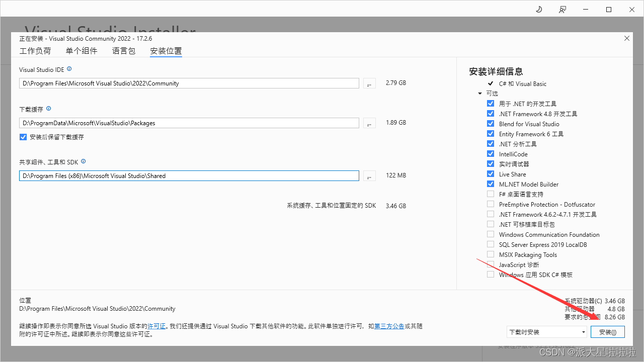Switch to the 语言包 tab
Screen dimensions: 644x362
124,51
